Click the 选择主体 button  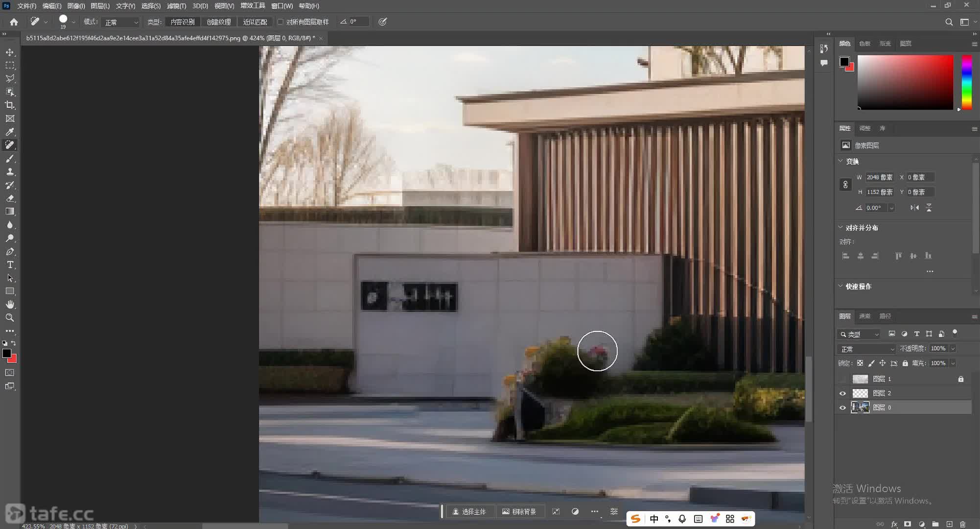pyautogui.click(x=469, y=511)
